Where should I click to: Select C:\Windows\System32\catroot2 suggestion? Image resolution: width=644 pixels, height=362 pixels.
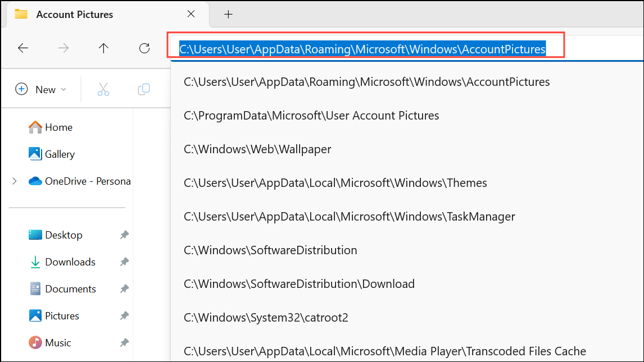(x=266, y=317)
